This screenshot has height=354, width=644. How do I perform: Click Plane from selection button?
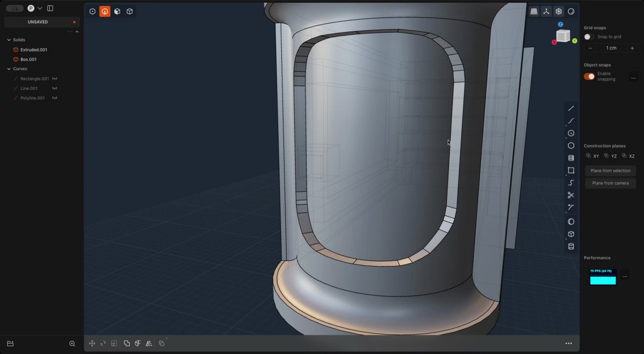pyautogui.click(x=610, y=171)
